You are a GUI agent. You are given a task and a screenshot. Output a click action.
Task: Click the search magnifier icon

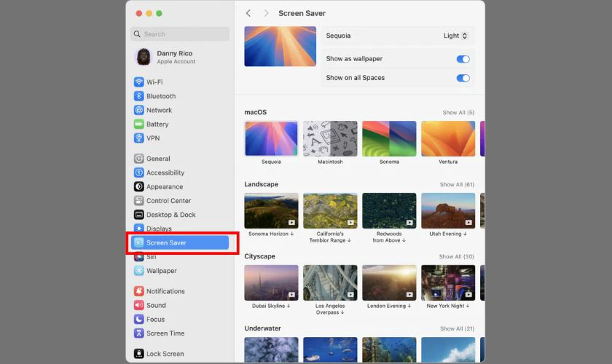point(137,34)
